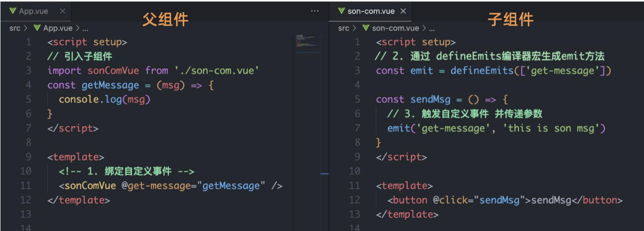
Task: Select line number 12 in son-com.vue gutter
Action: coord(355,200)
